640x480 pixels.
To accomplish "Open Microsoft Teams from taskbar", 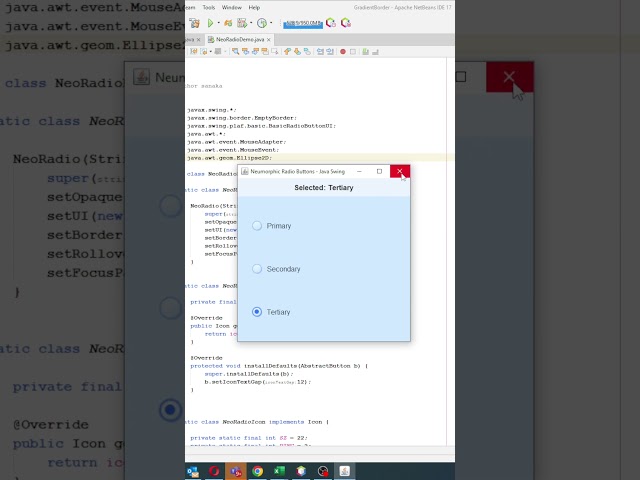I will point(236,471).
